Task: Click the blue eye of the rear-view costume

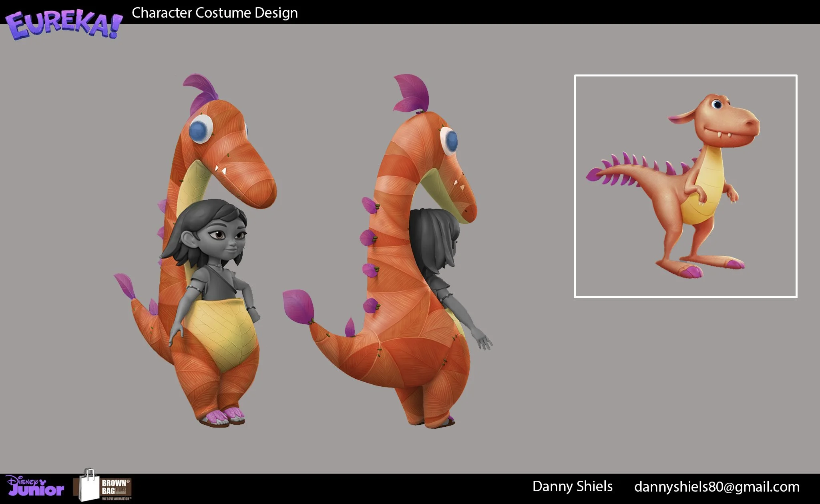Action: [451, 141]
